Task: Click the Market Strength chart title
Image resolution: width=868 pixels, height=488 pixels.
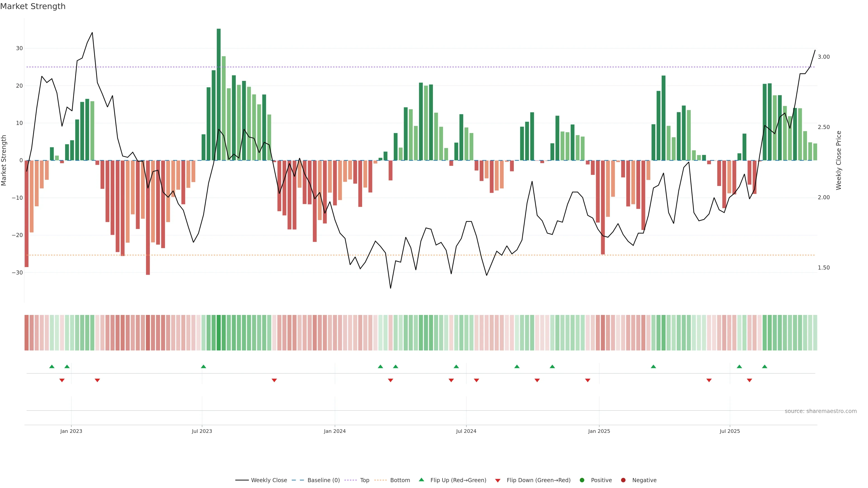Action: pos(33,6)
